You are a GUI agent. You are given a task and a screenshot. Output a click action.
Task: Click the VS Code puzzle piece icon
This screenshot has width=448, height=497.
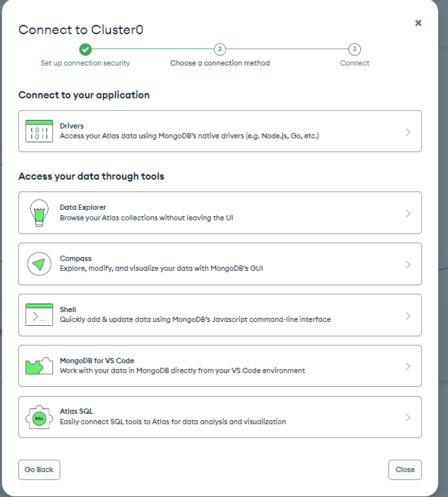39,366
